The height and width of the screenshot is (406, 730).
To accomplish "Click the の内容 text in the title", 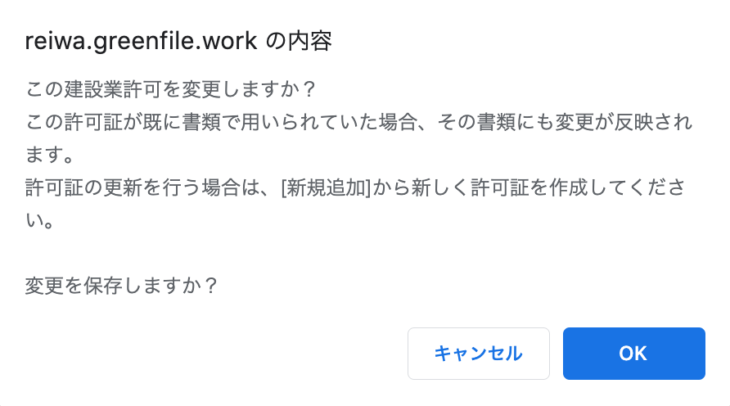I will (x=299, y=41).
